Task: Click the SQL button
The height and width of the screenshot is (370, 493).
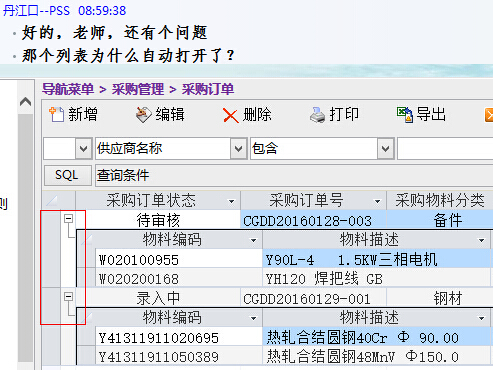Action: 68,175
